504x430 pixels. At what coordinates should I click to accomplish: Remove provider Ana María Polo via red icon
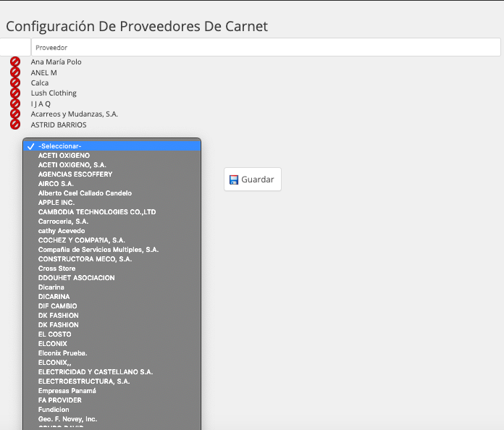point(15,62)
